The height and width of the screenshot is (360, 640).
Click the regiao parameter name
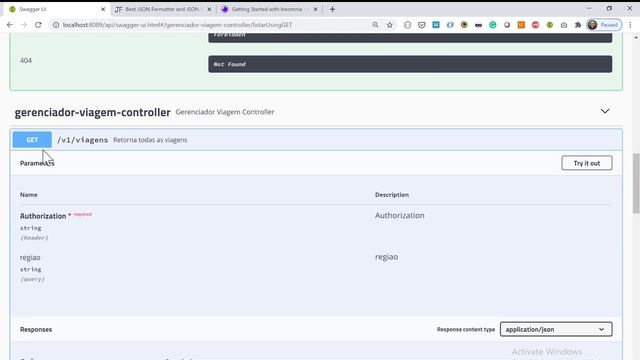pyautogui.click(x=30, y=258)
